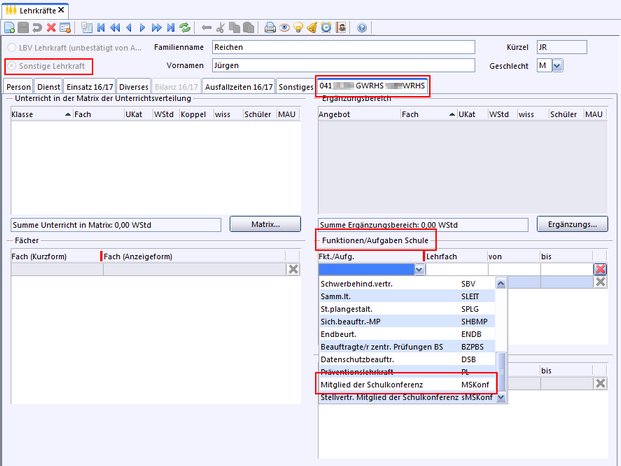Click the Matrix... button
This screenshot has height=466, width=621.
pyautogui.click(x=266, y=223)
